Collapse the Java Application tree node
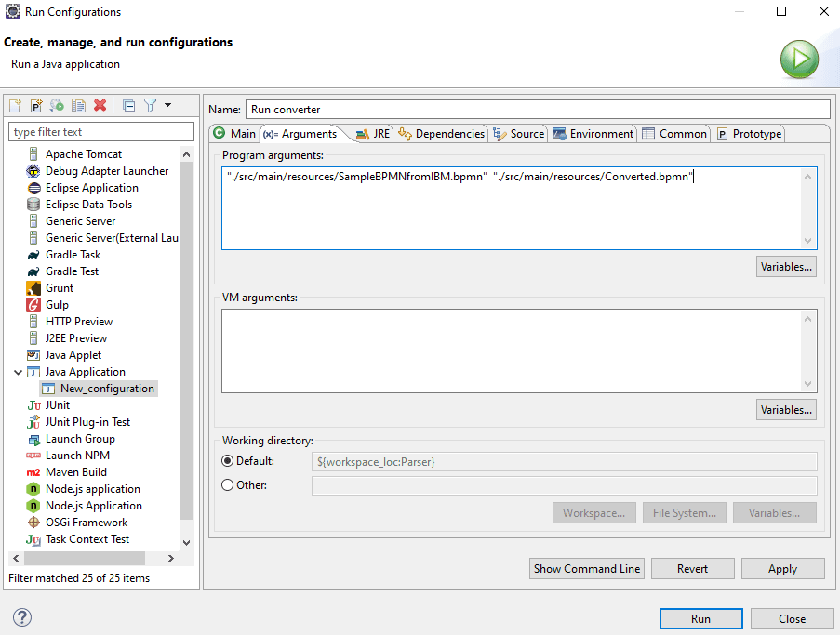Image resolution: width=840 pixels, height=635 pixels. tap(19, 372)
